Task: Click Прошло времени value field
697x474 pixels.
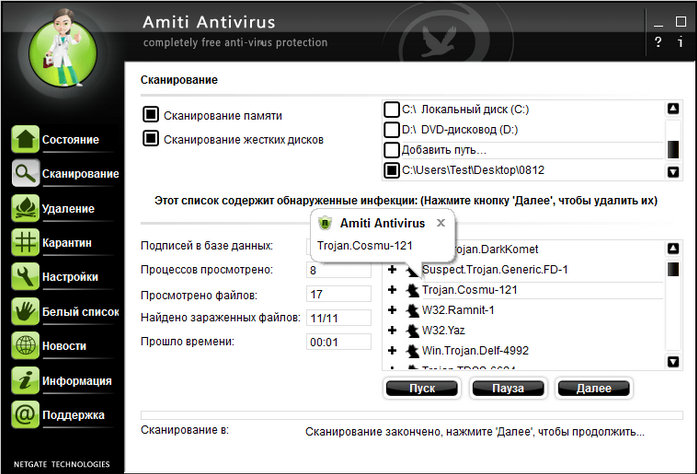Action: (x=339, y=342)
